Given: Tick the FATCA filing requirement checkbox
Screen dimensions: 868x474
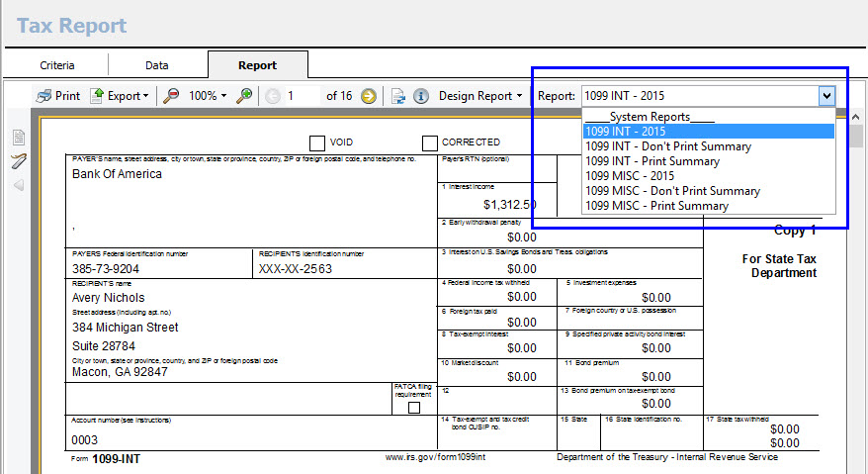Looking at the screenshot, I should coord(414,407).
